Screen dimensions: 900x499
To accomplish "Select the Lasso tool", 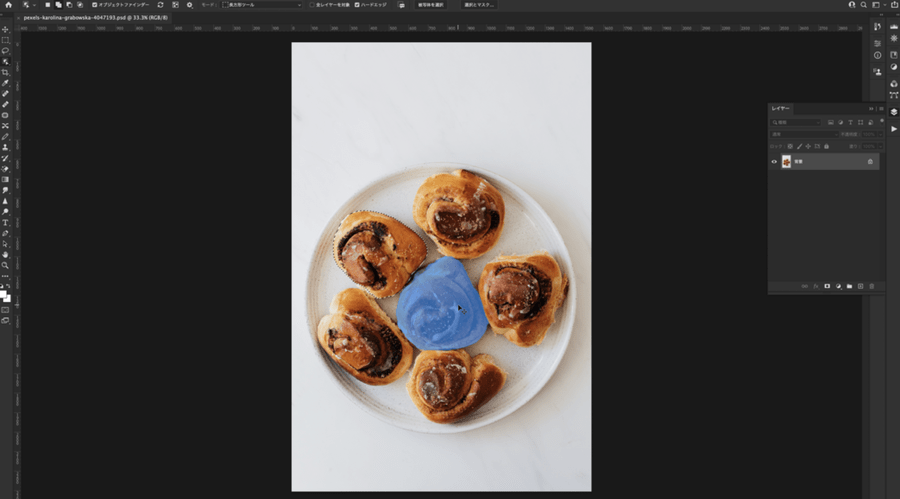I will point(5,50).
